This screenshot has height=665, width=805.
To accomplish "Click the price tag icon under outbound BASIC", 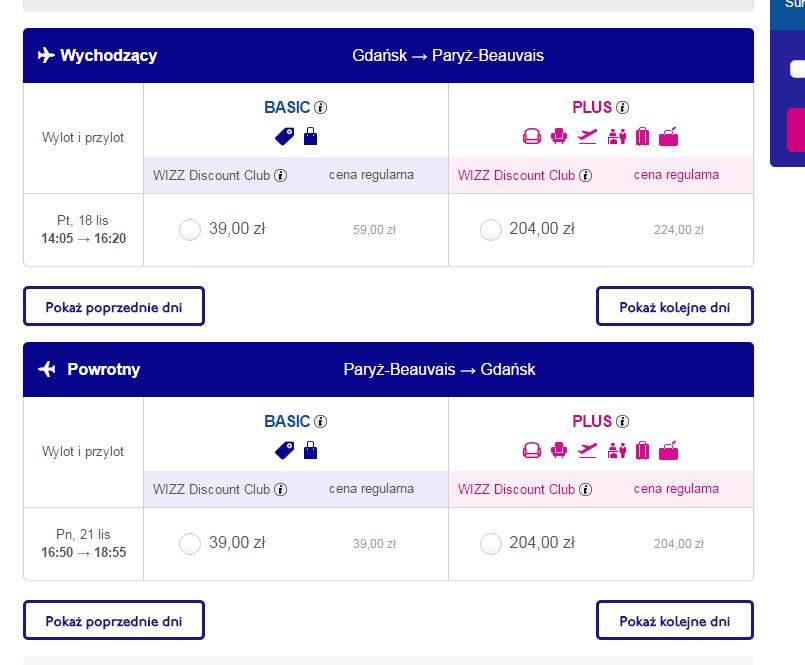I will point(284,137).
